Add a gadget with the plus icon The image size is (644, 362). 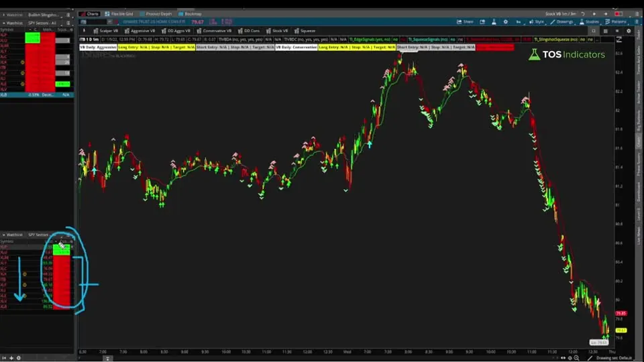pyautogui.click(x=11, y=358)
